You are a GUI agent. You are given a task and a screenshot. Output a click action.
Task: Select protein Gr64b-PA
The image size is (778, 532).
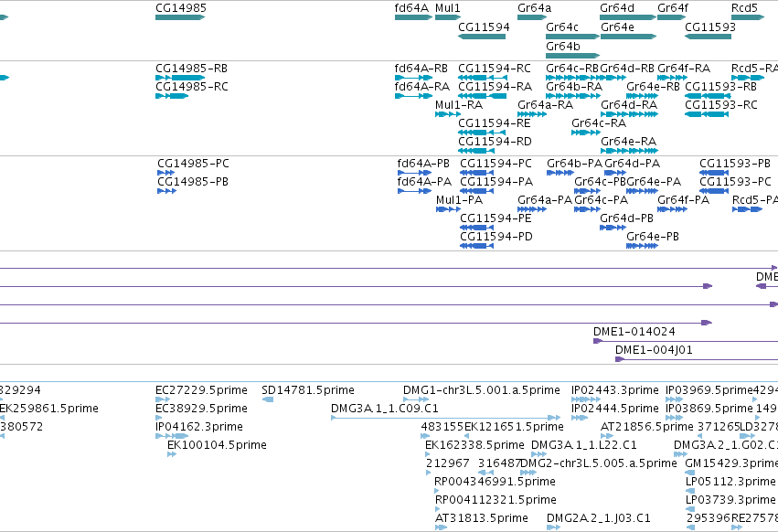click(560, 173)
